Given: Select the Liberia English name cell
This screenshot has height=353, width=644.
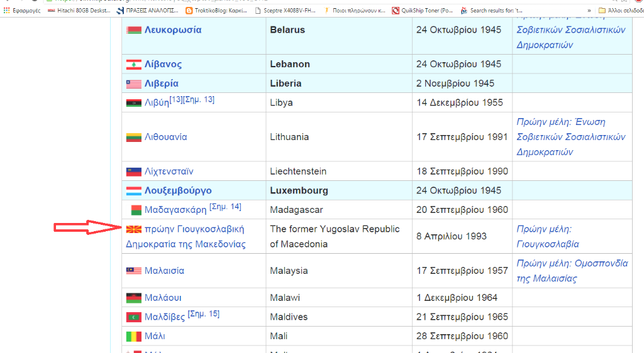Looking at the screenshot, I should (339, 84).
